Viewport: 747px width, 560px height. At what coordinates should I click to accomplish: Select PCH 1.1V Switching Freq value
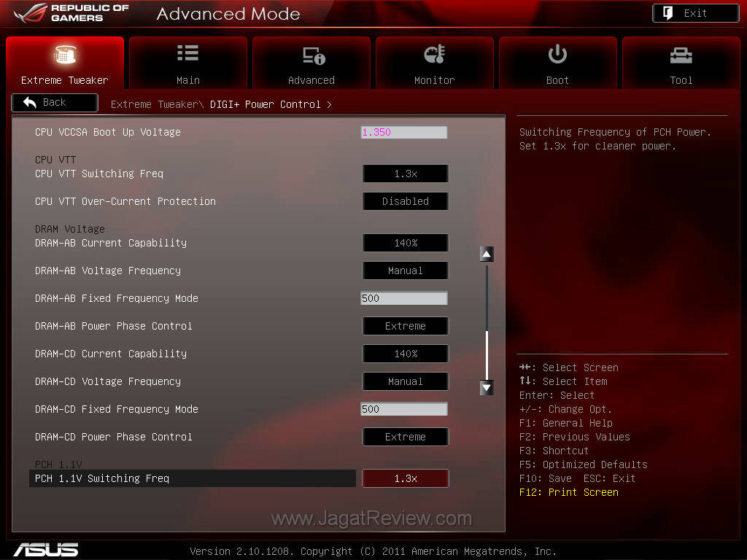[405, 478]
